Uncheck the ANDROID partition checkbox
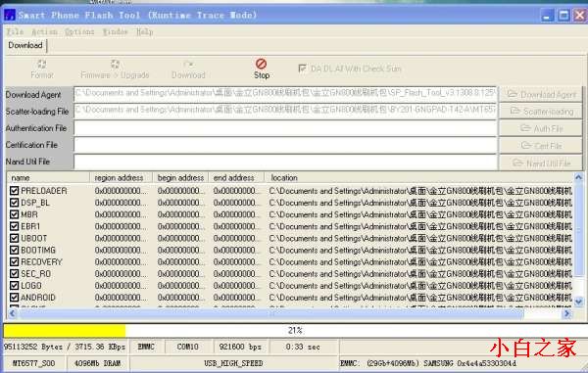 (15, 298)
